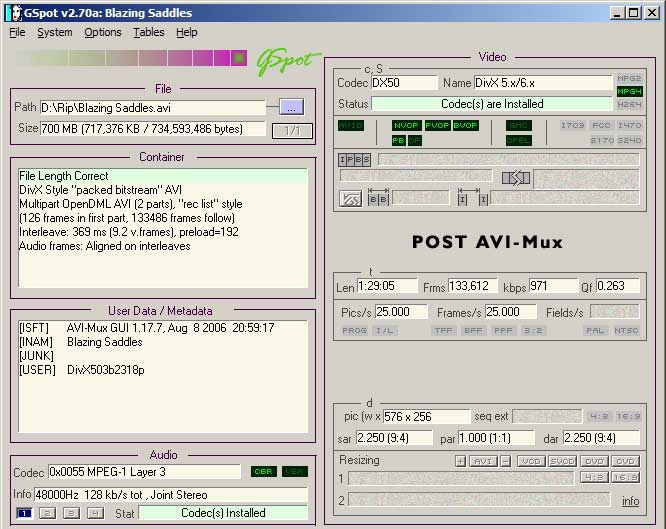Click the CBR audio indicator
Screen dimensions: 666x529
[263, 471]
